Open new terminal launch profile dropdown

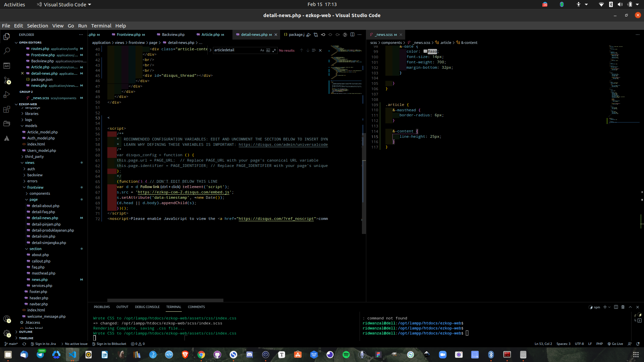[609, 307]
